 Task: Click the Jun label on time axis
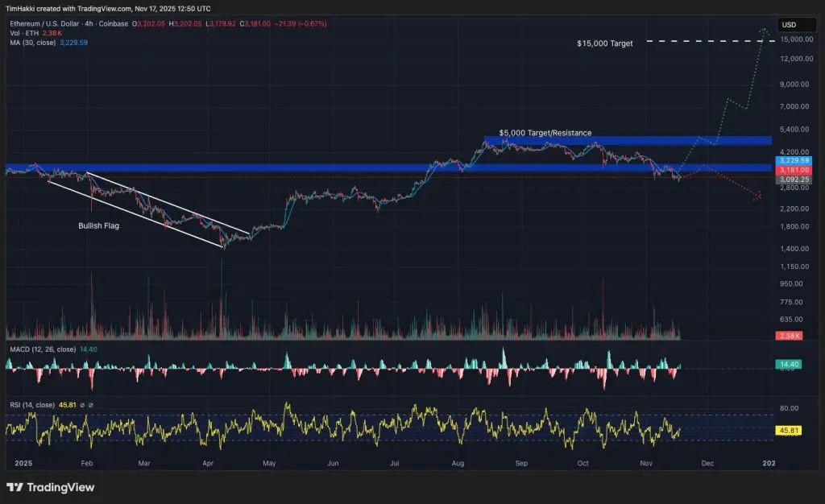pos(333,463)
